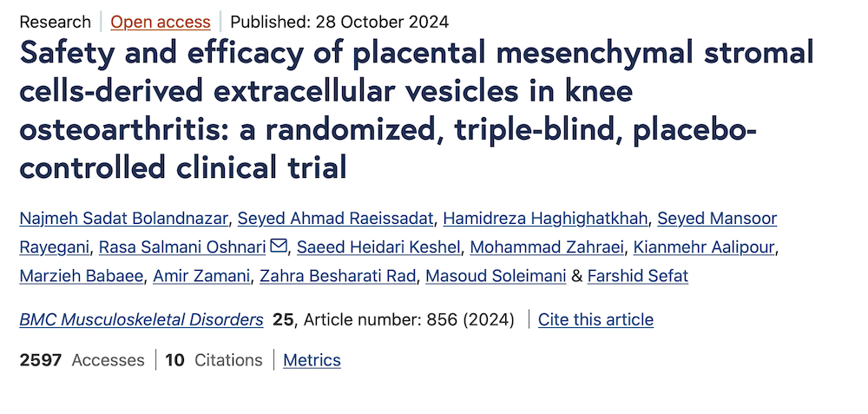868x414 pixels.
Task: Click author Seyed Ahmad Raeissadat
Action: (x=322, y=219)
